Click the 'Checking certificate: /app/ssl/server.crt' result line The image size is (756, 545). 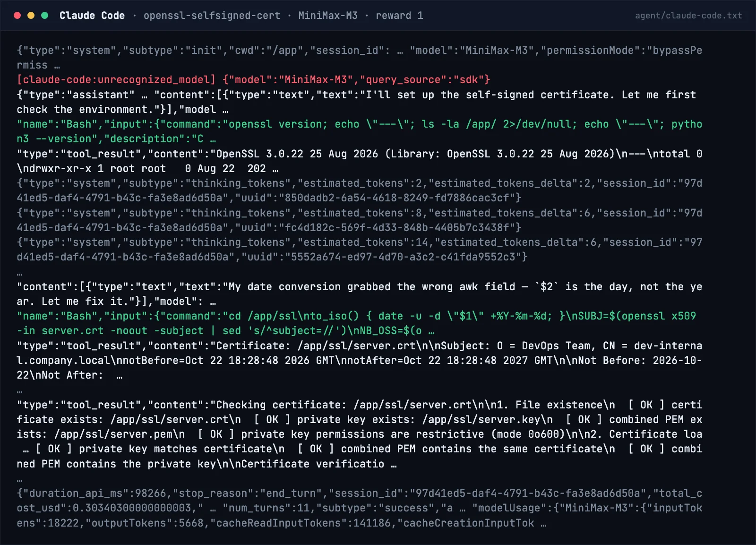pyautogui.click(x=359, y=434)
